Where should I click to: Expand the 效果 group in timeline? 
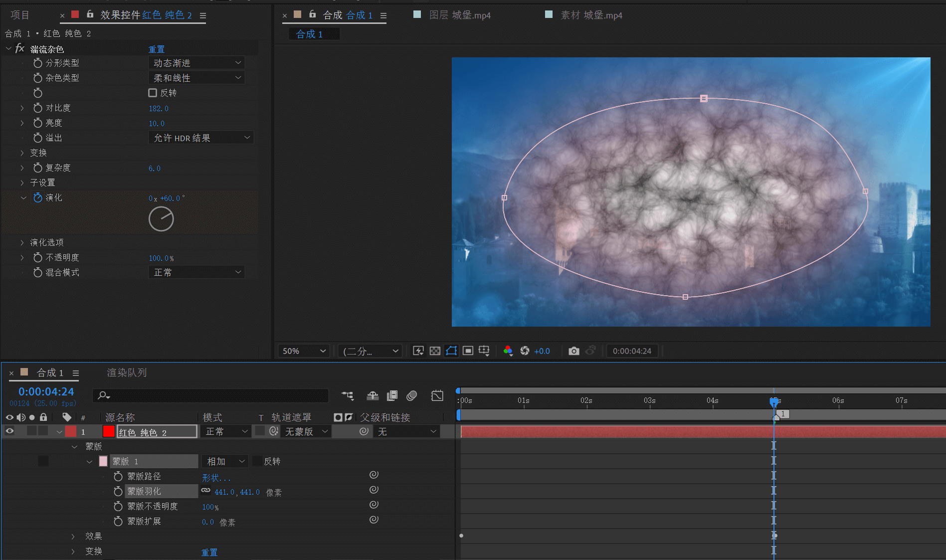pyautogui.click(x=73, y=536)
